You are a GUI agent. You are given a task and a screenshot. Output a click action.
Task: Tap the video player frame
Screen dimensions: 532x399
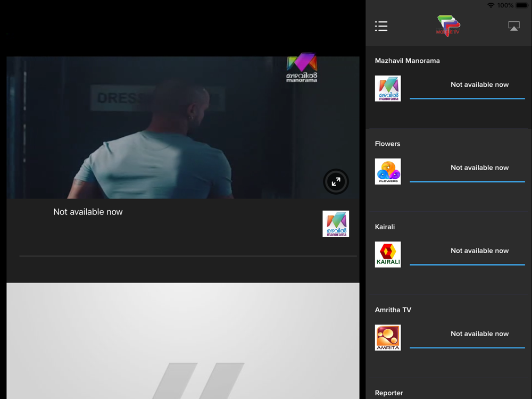pos(183,128)
